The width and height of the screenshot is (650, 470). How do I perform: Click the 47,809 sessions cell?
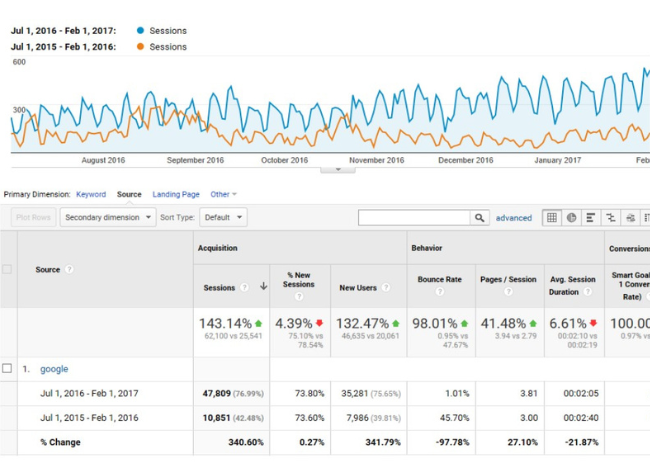click(233, 393)
